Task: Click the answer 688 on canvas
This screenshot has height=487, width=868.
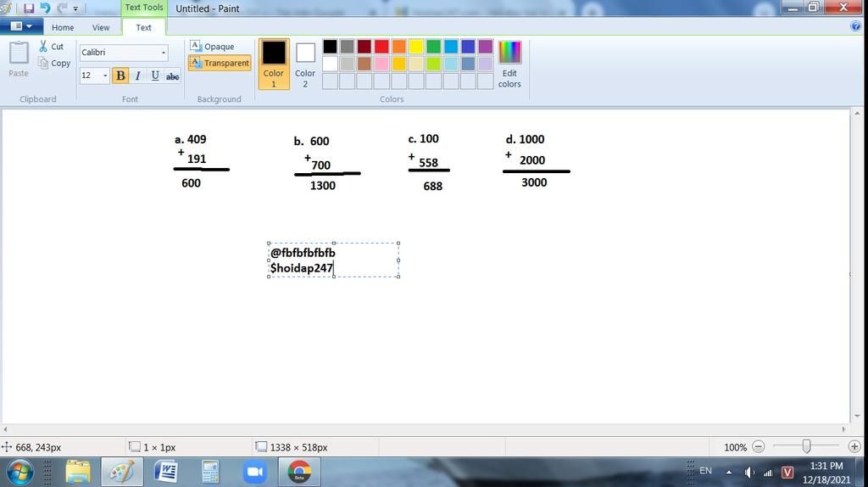Action: click(x=433, y=186)
